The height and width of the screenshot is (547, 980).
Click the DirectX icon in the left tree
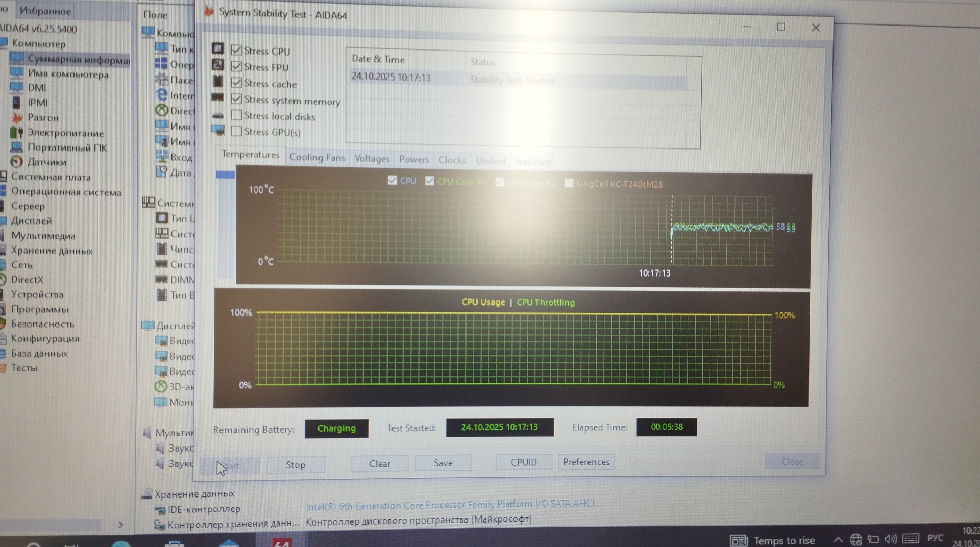4,280
